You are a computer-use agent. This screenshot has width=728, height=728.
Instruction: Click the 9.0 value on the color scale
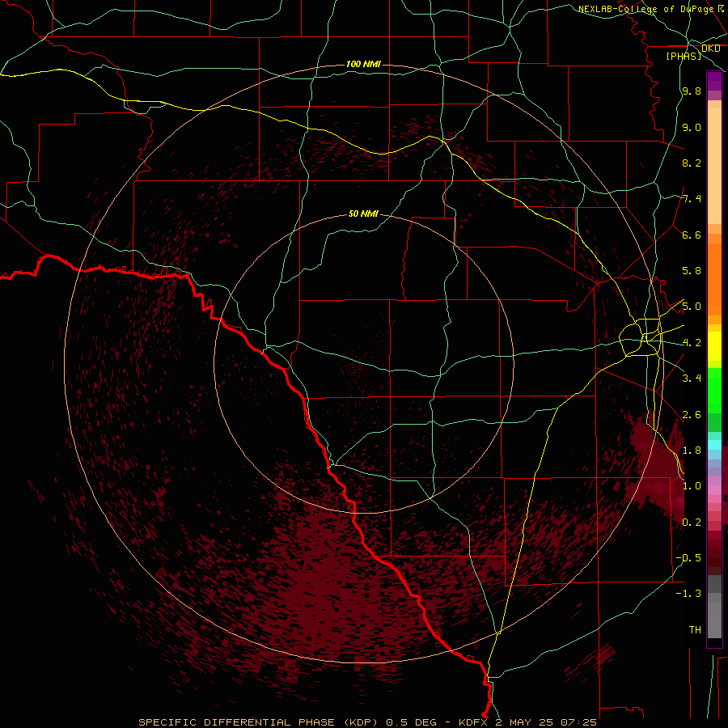[692, 127]
